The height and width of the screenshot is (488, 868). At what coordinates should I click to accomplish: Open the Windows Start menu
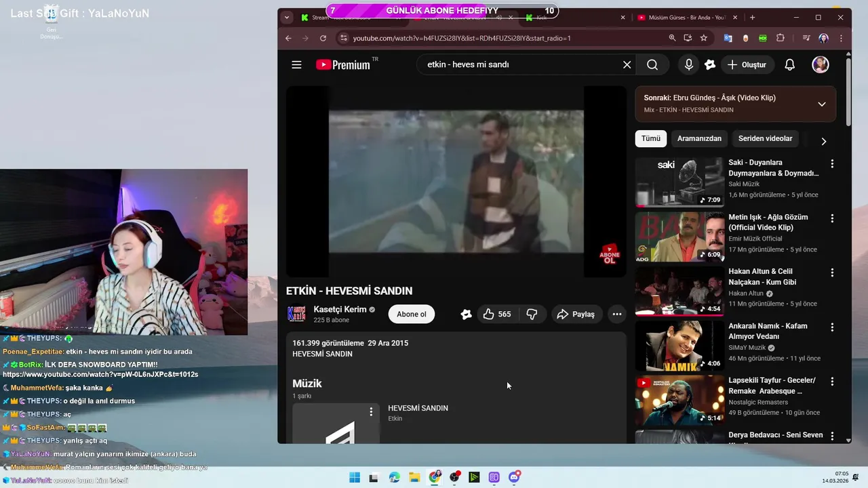(355, 477)
